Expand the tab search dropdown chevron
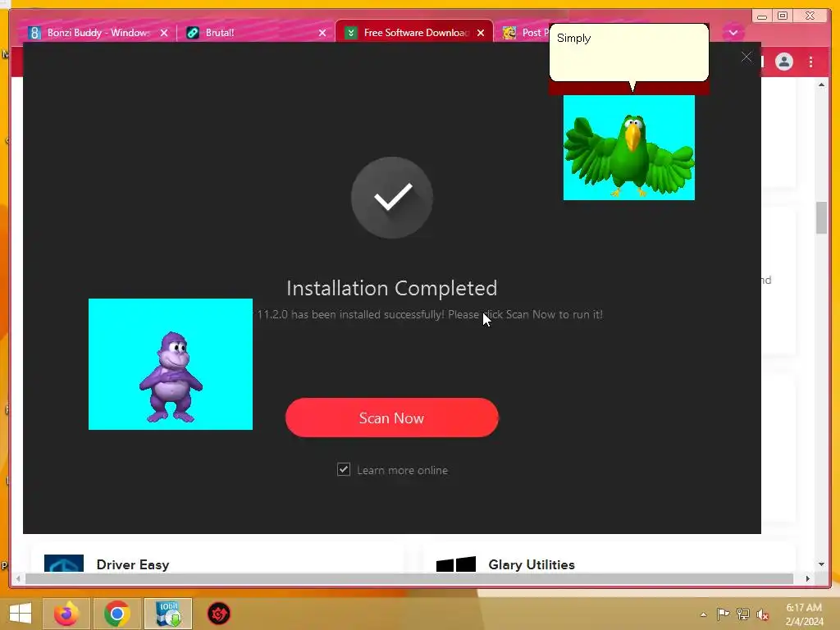Viewport: 840px width, 630px height. click(733, 33)
